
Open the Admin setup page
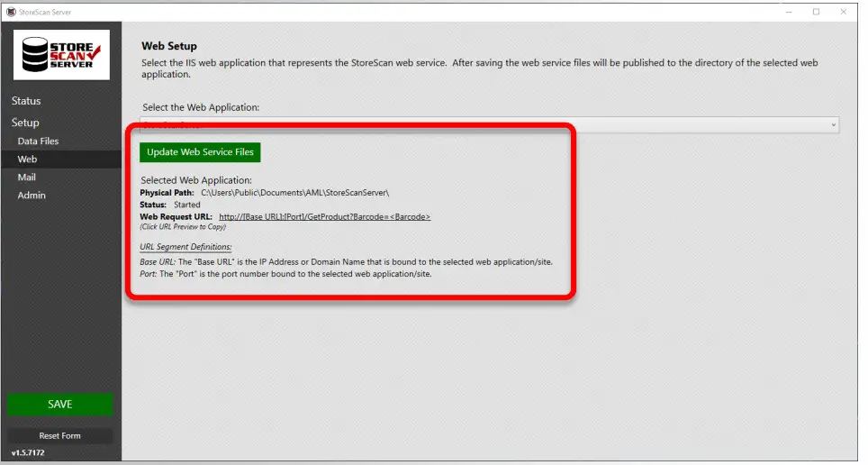click(32, 195)
